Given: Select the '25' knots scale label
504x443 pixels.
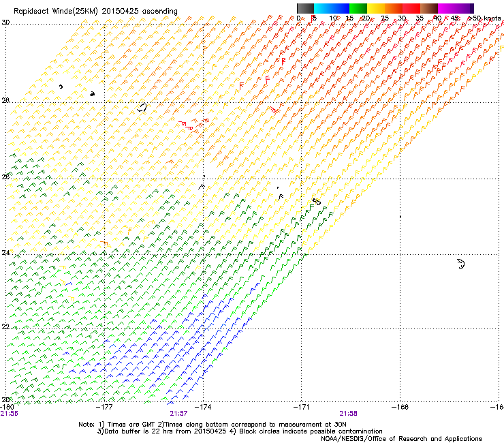Looking at the screenshot, I should click(x=385, y=18).
